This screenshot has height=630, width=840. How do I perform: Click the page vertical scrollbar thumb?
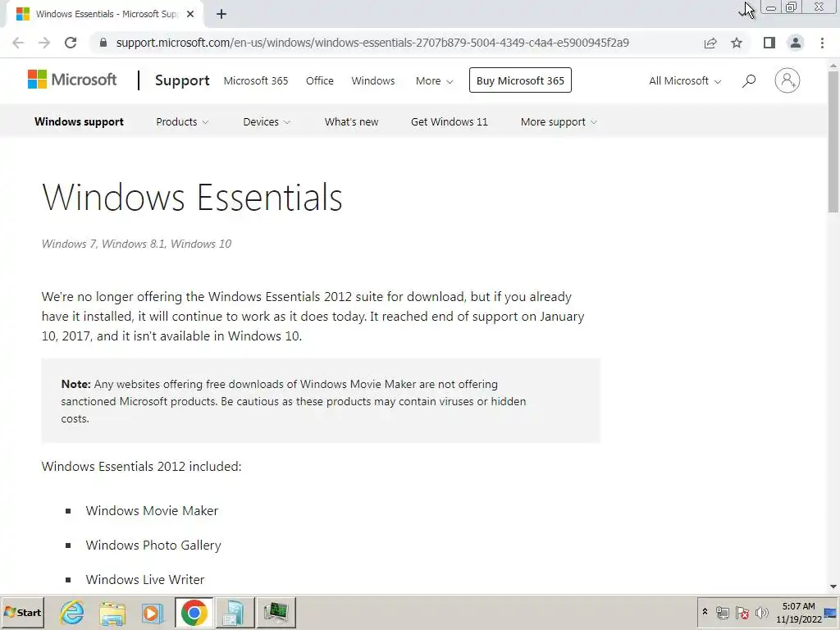pos(833,142)
